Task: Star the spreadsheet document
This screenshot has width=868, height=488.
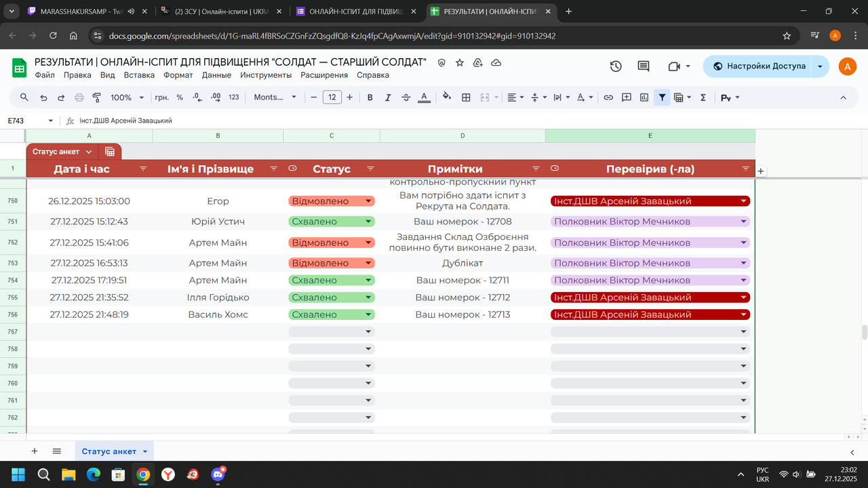Action: tap(460, 62)
